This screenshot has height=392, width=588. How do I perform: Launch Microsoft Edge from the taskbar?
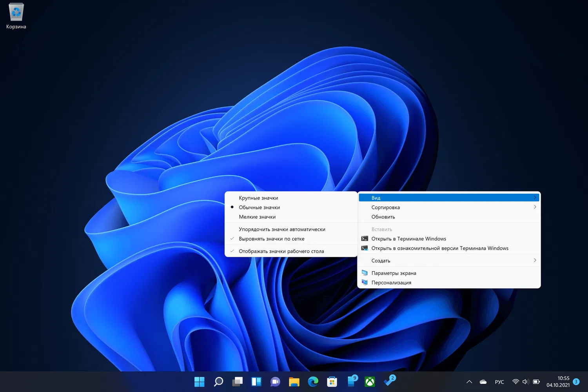tap(313, 382)
